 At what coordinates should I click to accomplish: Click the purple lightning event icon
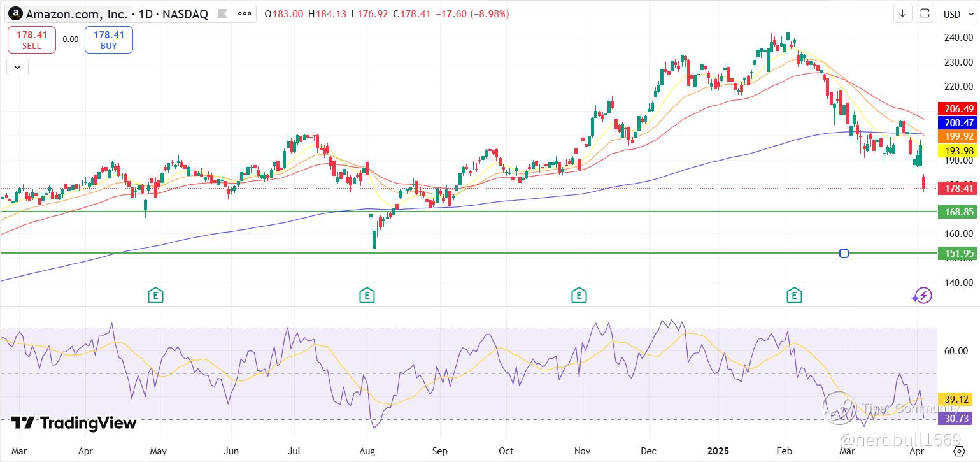pos(923,295)
